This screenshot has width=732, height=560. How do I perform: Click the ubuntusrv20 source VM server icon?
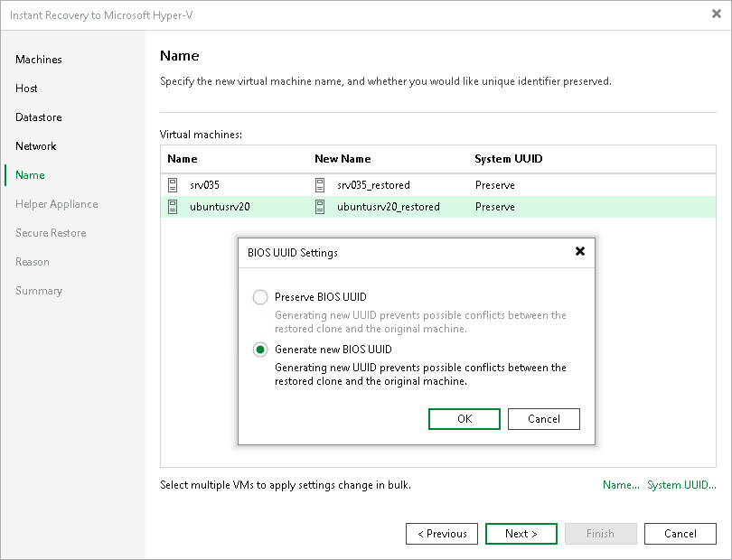(x=173, y=207)
